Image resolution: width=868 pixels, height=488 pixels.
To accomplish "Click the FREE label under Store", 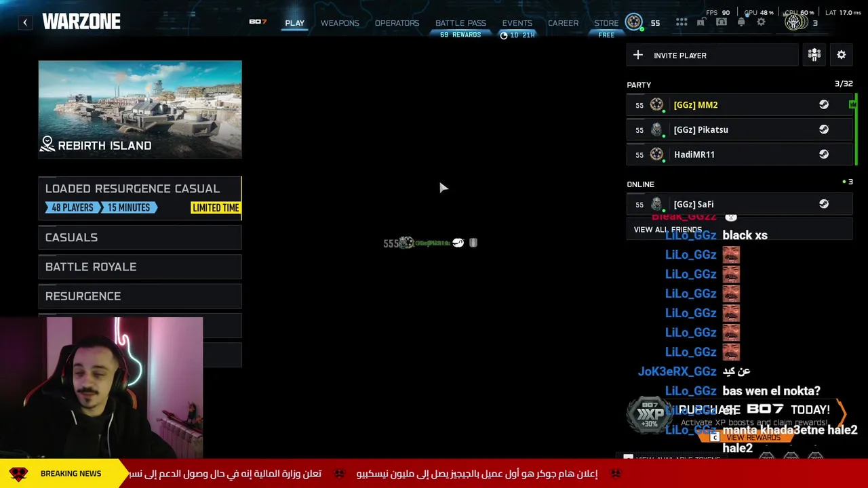I will (x=606, y=35).
